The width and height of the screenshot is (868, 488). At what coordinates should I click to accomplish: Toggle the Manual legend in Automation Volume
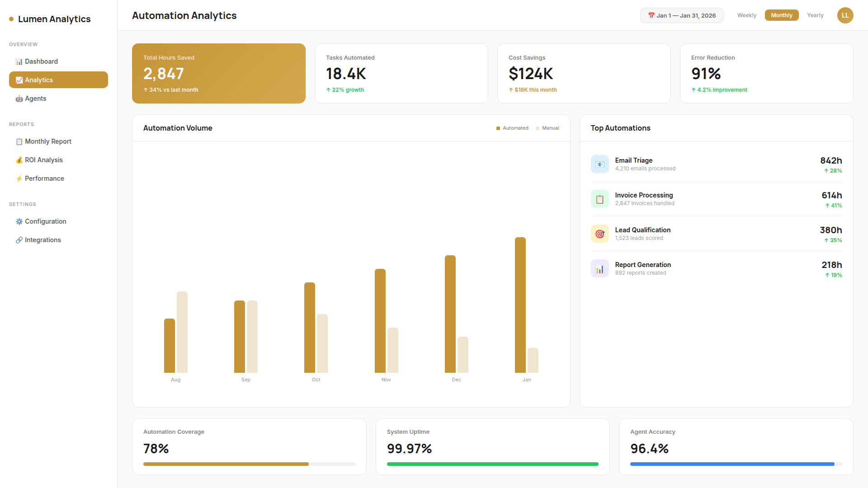[x=547, y=128]
